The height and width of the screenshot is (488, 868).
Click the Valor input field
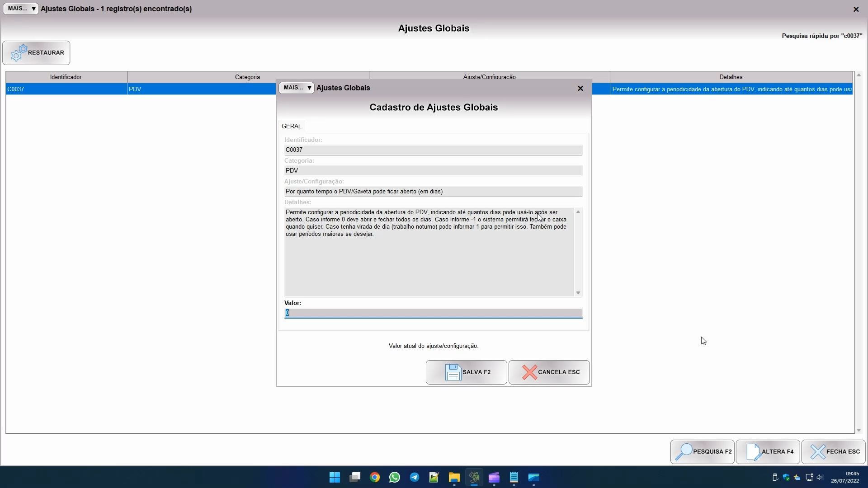433,313
